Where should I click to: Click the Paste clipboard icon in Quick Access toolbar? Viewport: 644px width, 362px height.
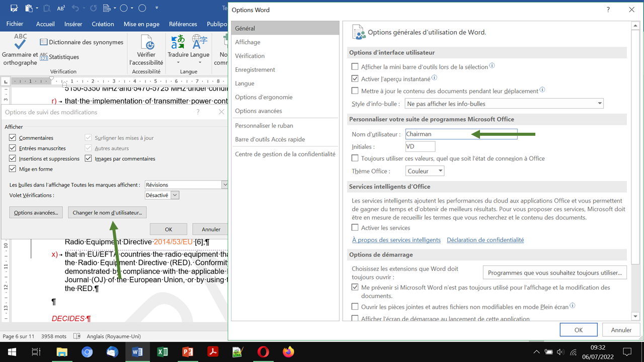point(29,8)
